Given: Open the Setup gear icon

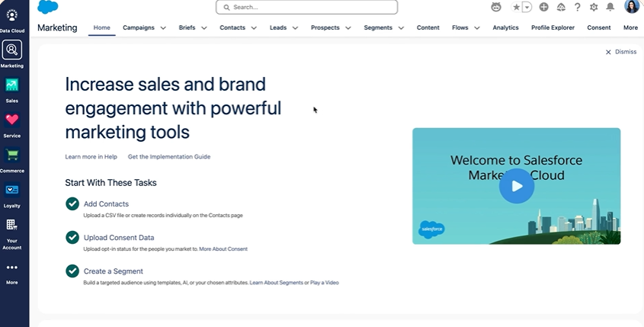Looking at the screenshot, I should (594, 7).
